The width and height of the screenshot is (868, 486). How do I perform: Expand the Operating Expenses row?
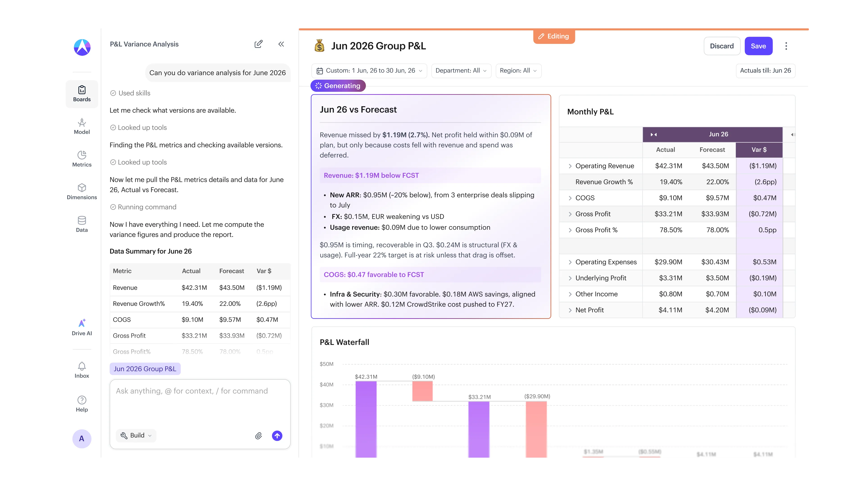coord(570,262)
